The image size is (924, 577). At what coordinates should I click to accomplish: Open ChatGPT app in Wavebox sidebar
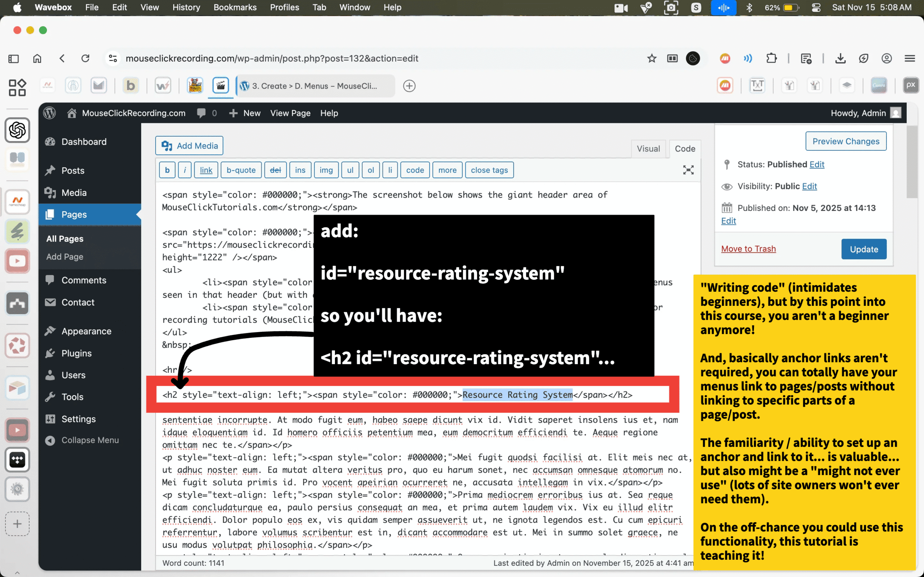[17, 130]
